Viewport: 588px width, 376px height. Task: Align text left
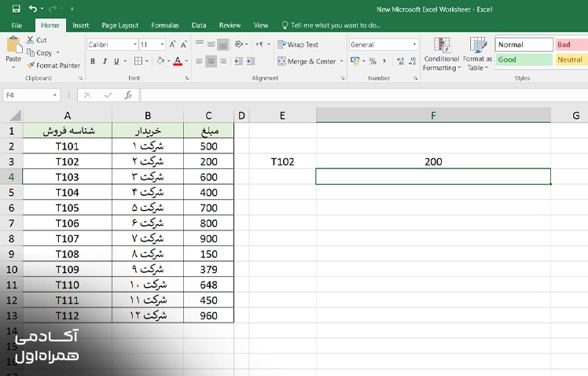[200, 61]
